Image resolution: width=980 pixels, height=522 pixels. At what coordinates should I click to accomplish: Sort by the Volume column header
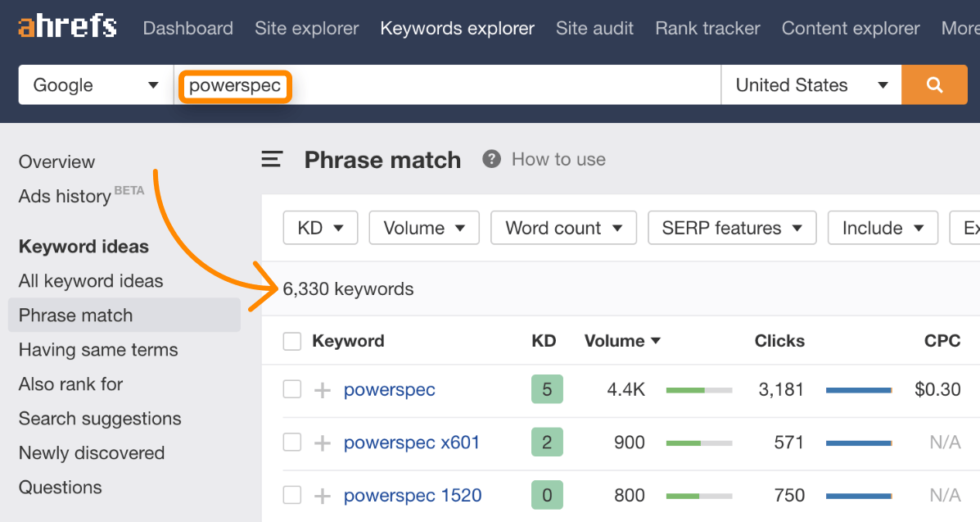[x=622, y=341]
